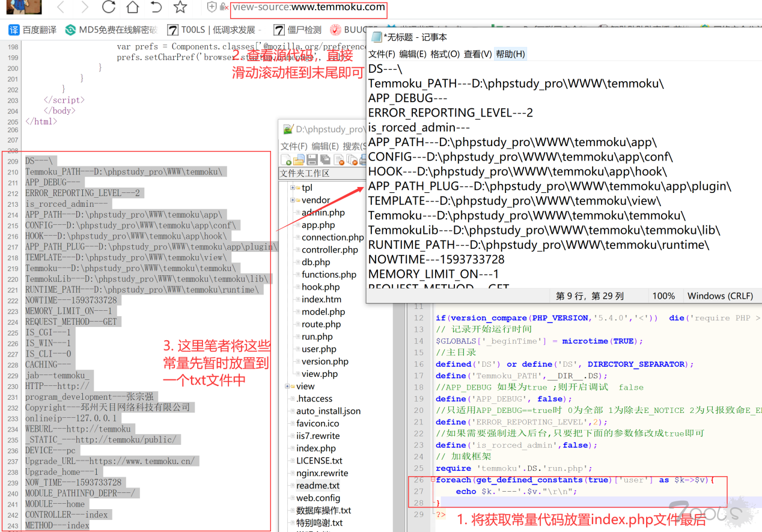
Task: Open MD5免费在线解密破 bookmark
Action: (x=111, y=29)
